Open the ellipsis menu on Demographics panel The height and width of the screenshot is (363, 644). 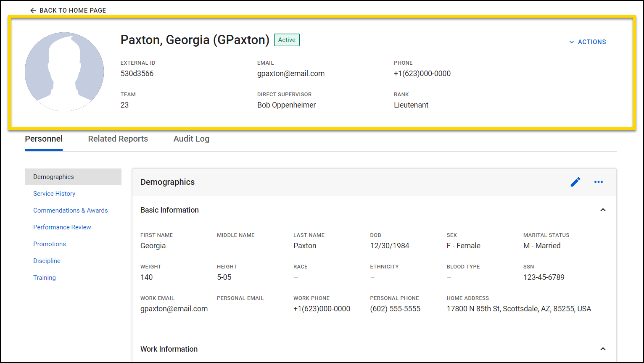pos(599,182)
